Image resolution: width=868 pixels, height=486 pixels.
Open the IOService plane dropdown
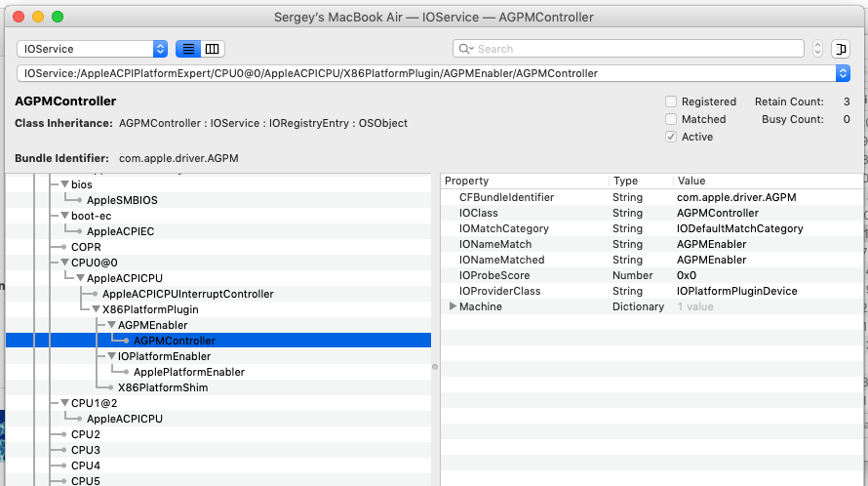pos(92,49)
